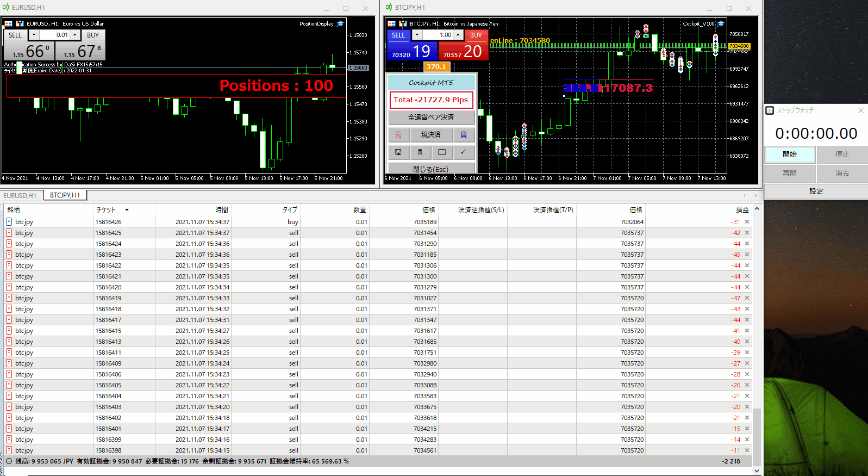Image resolution: width=868 pixels, height=476 pixels.
Task: Increase EURUSD lot volume with up arrow
Action: click(75, 35)
